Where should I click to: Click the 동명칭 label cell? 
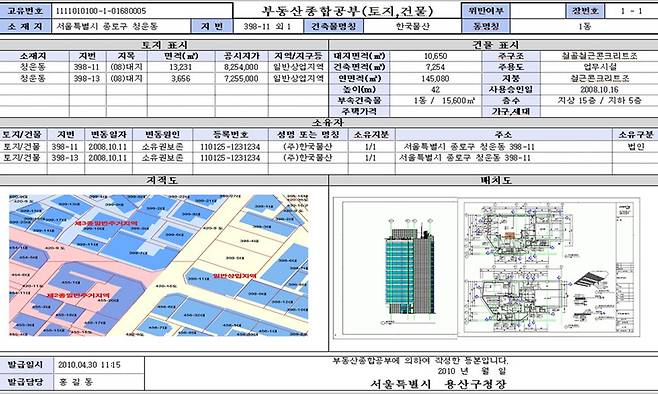pyautogui.click(x=486, y=26)
